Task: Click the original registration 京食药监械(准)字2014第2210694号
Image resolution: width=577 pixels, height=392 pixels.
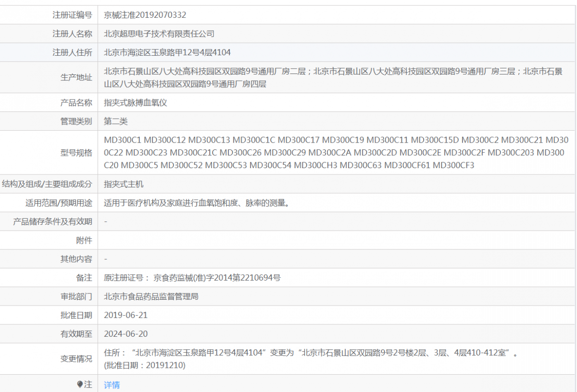Action: pyautogui.click(x=217, y=278)
